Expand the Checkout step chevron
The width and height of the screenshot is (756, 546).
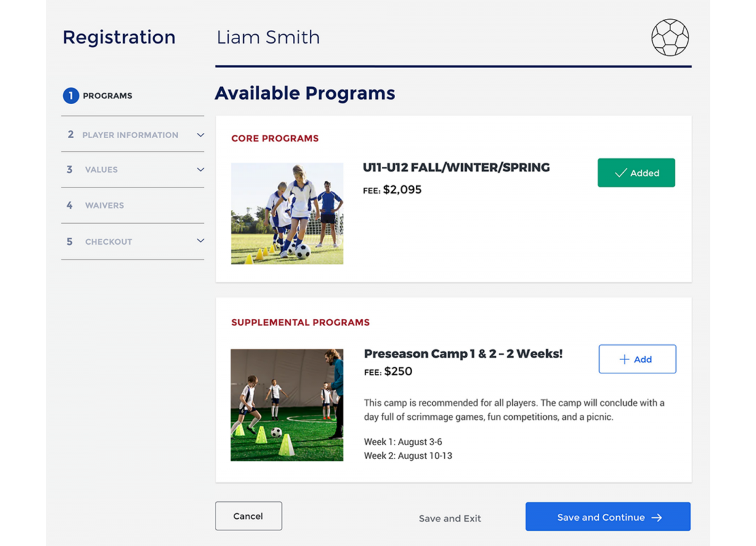click(x=200, y=241)
